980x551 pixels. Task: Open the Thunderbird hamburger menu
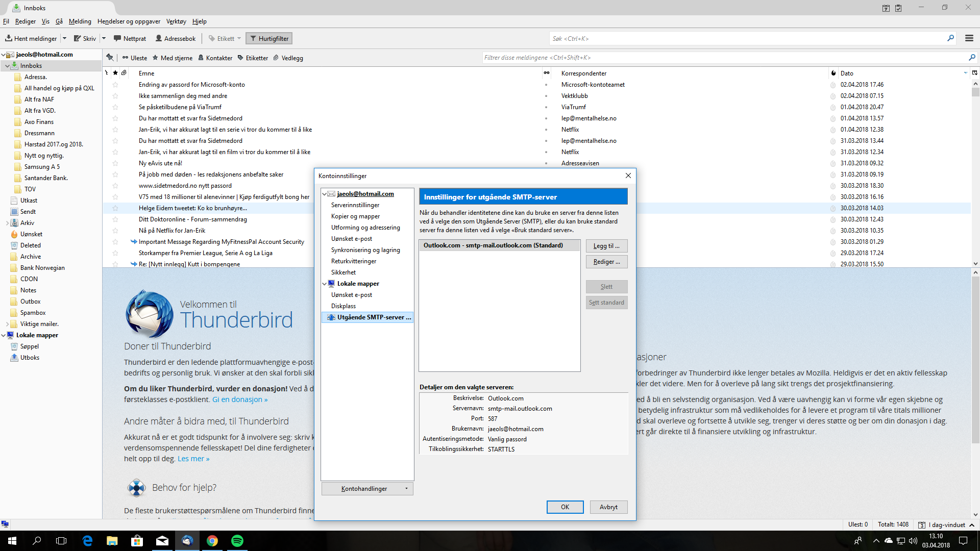pyautogui.click(x=969, y=38)
